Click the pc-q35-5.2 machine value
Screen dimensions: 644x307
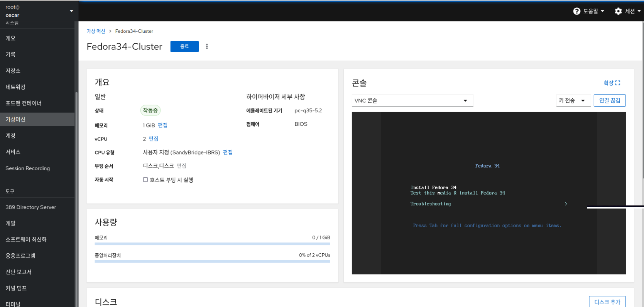(308, 110)
